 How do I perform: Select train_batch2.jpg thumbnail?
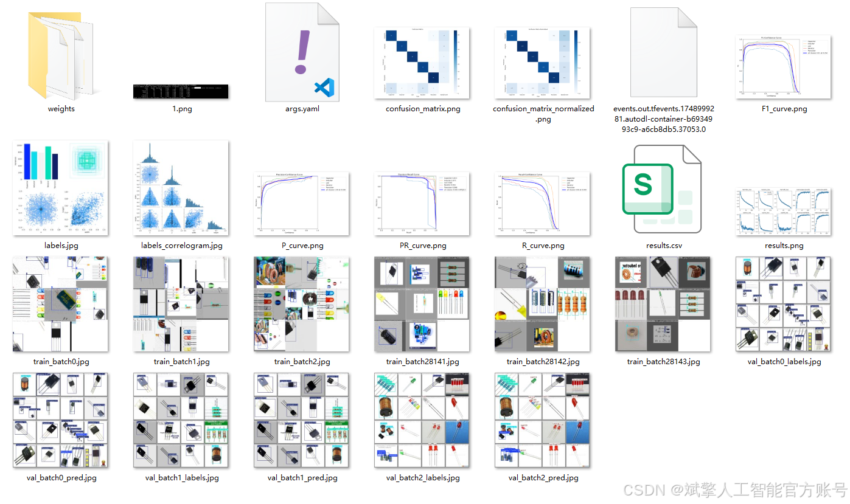pyautogui.click(x=302, y=304)
